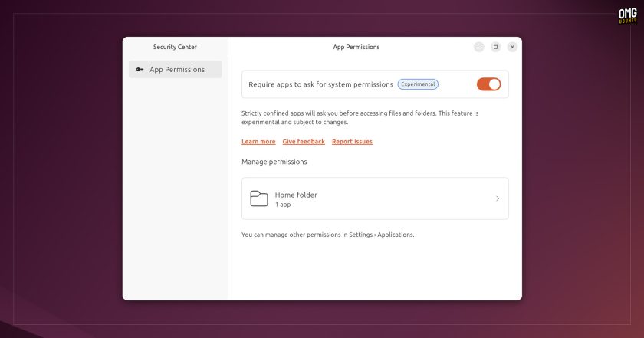The image size is (644, 338).
Task: Toggle Require apps to ask for permissions switch
Action: click(488, 84)
